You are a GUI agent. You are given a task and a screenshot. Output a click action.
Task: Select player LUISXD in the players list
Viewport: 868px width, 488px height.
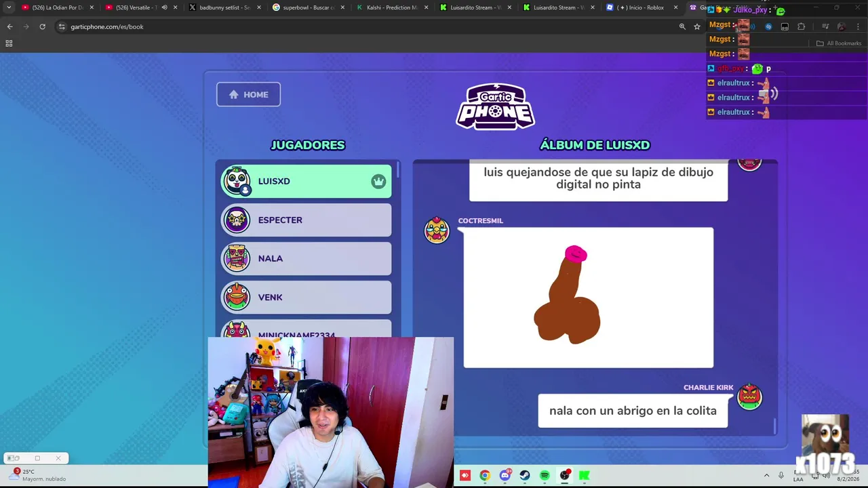click(307, 181)
